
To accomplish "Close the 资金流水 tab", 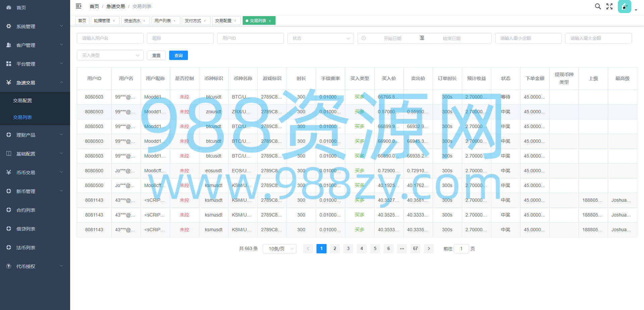I will [x=144, y=21].
